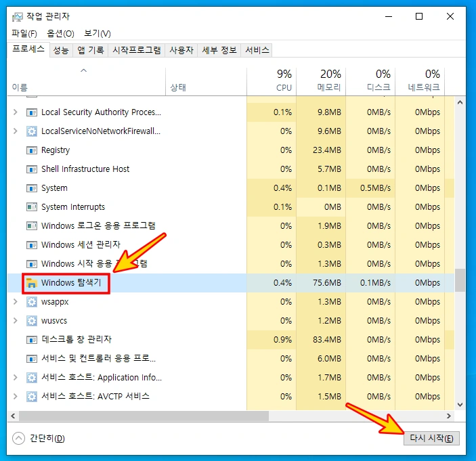Switch to the 프로세스 tab
Viewport: 476px width, 461px height.
click(28, 49)
